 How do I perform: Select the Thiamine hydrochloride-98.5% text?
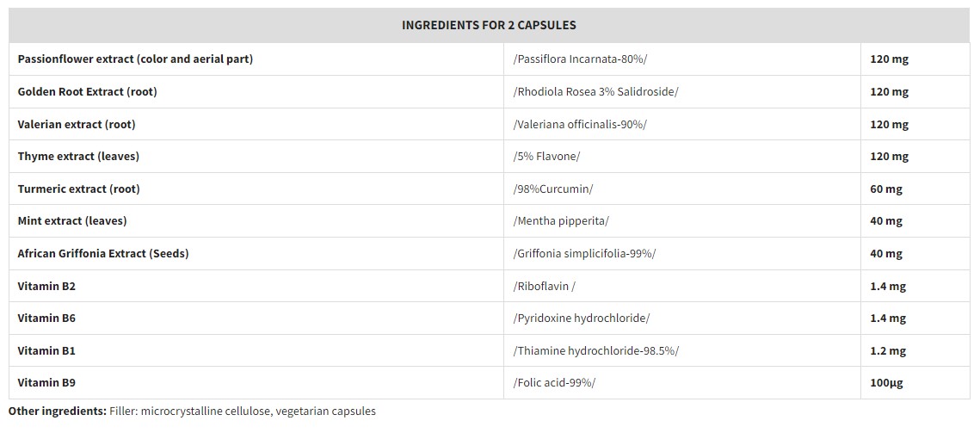(596, 350)
